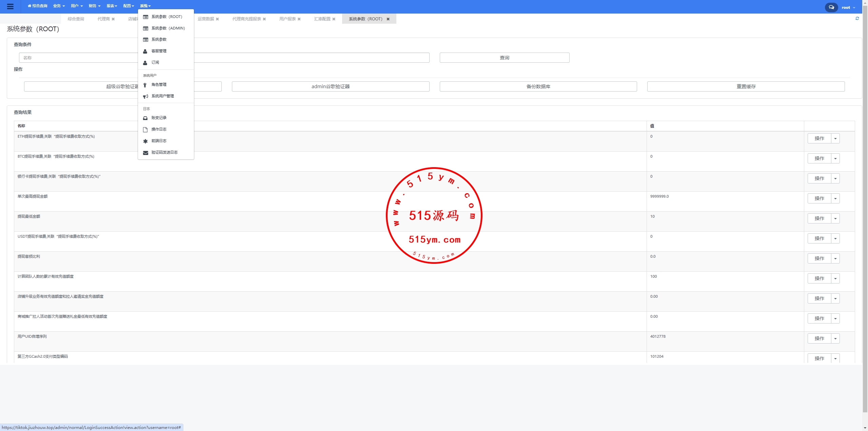Open the chat messages icon near root

pyautogui.click(x=831, y=7)
